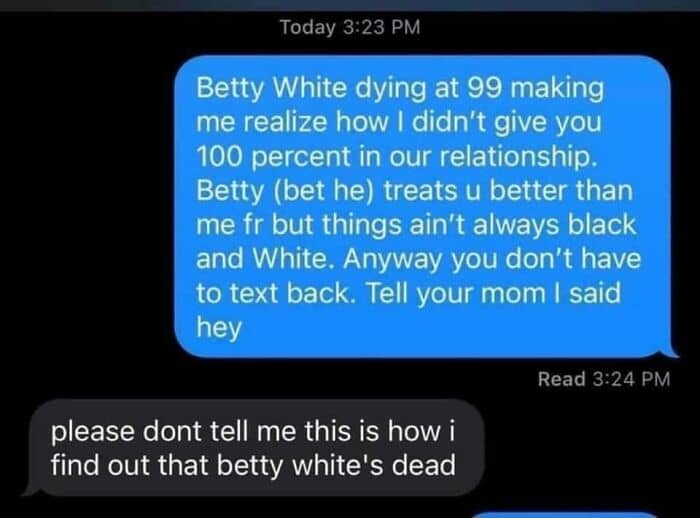Tap the partially visible blue bubble at bottom
700x518 pixels.
coord(565,515)
